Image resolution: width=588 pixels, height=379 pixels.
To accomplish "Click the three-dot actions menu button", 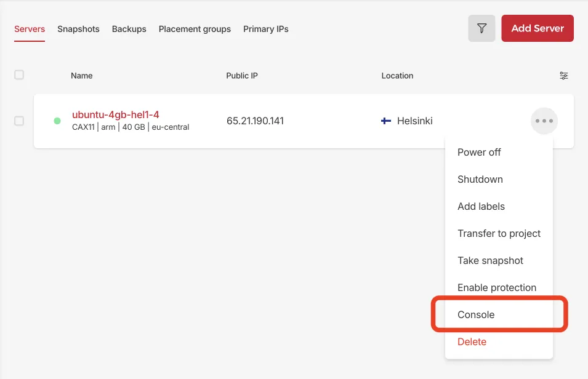I will 544,121.
